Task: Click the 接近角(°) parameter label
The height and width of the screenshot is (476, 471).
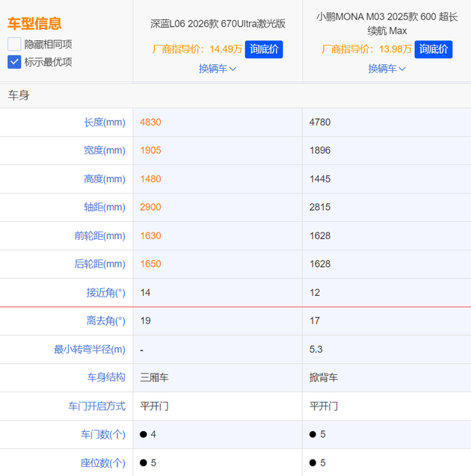Action: pyautogui.click(x=106, y=292)
